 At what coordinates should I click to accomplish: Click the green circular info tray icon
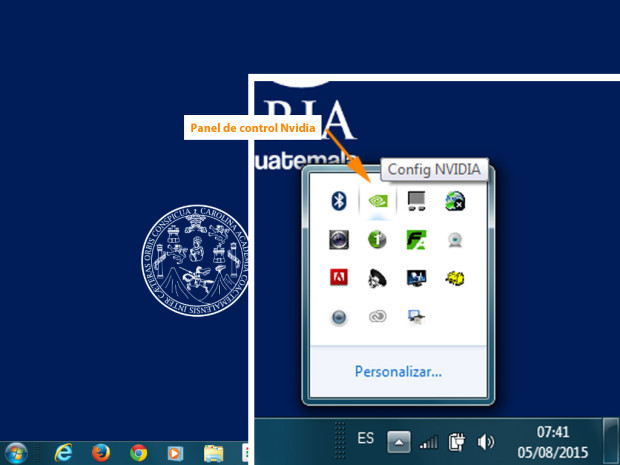pyautogui.click(x=377, y=239)
